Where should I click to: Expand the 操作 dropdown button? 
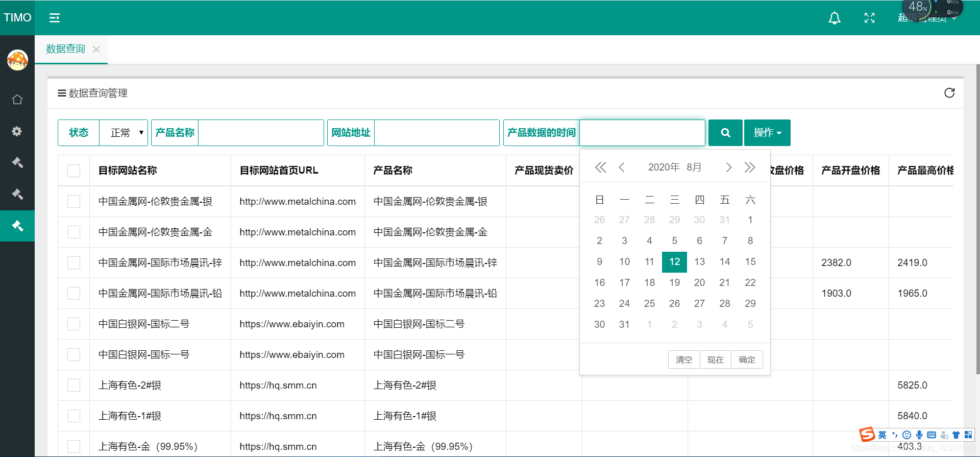[x=767, y=133]
